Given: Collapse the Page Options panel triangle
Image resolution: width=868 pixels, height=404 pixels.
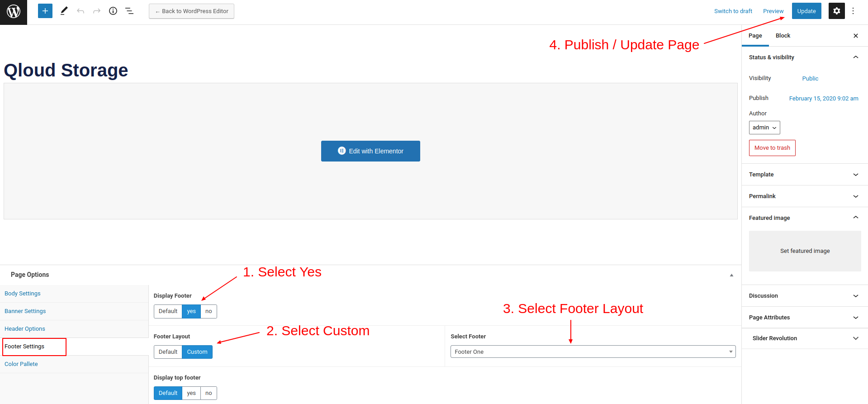Looking at the screenshot, I should point(731,275).
